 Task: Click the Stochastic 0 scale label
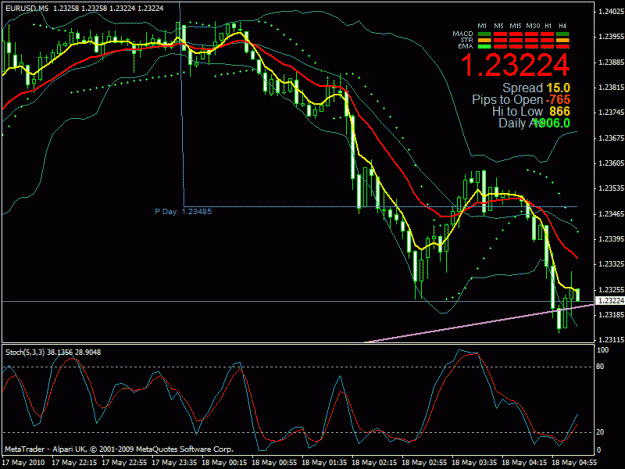(599, 450)
